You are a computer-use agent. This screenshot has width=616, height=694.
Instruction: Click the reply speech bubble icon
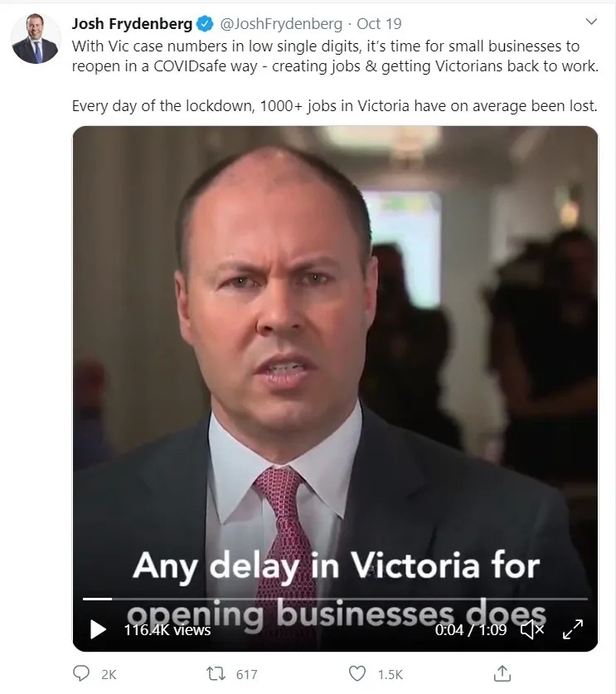81,673
